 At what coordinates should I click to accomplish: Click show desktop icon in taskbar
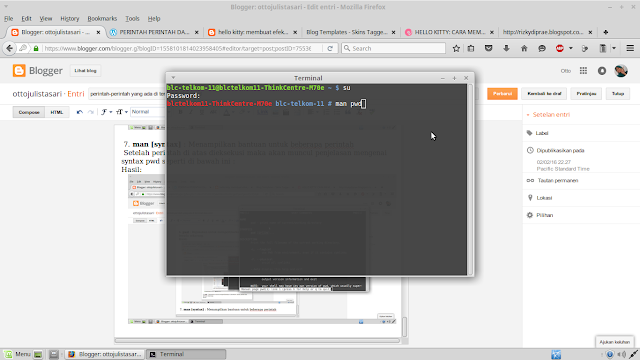pyautogui.click(x=38, y=354)
